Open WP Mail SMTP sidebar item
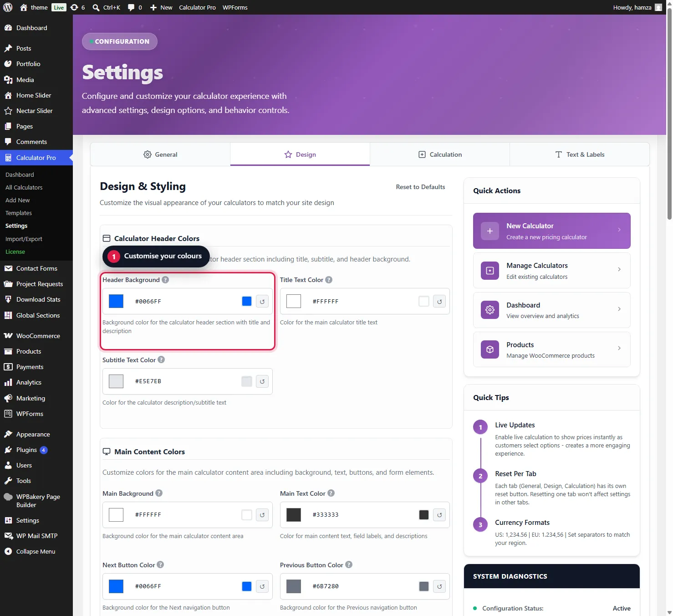The width and height of the screenshot is (673, 616). click(36, 536)
